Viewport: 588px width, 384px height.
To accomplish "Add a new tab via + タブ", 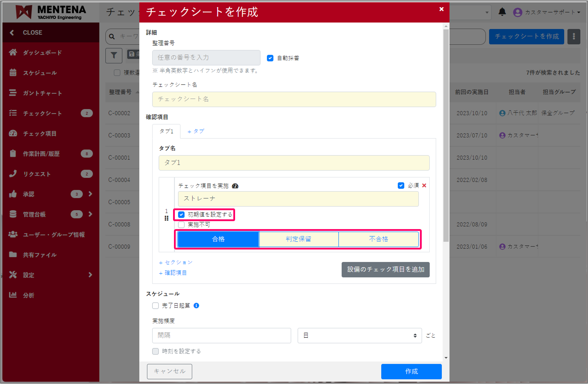I will (x=196, y=131).
